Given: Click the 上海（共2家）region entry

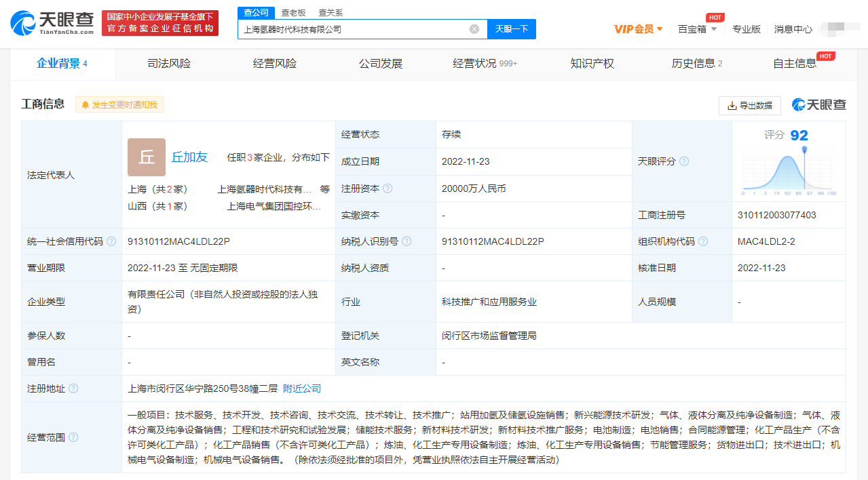Looking at the screenshot, I should click(157, 189).
